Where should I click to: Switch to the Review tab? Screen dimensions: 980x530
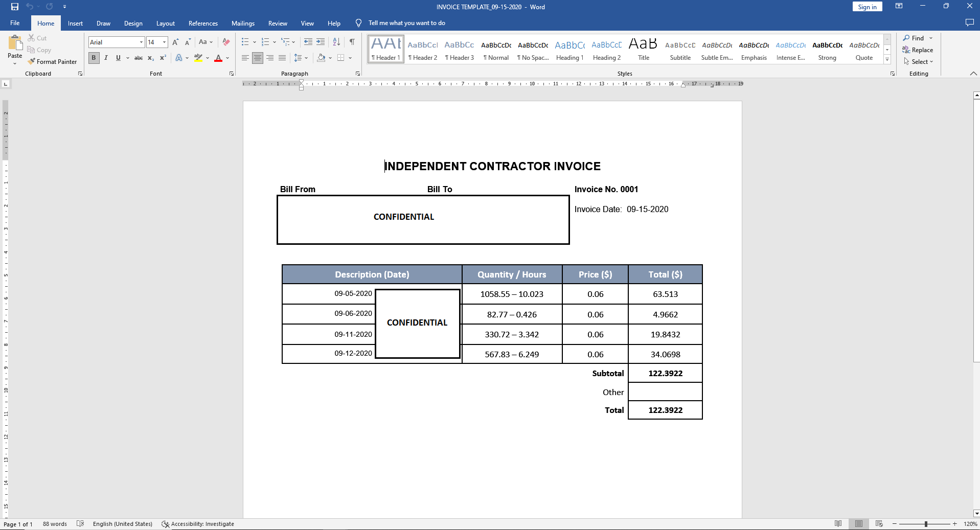tap(278, 23)
